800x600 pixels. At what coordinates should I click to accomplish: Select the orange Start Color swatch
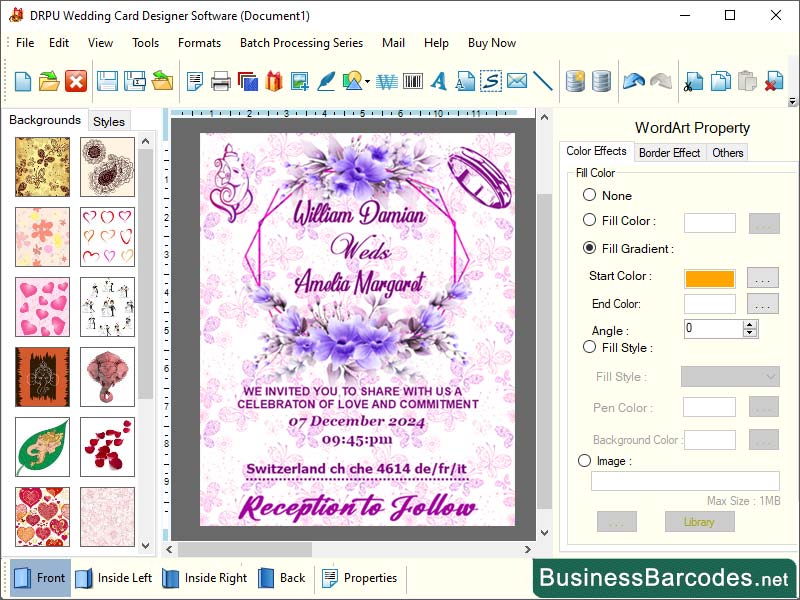710,278
